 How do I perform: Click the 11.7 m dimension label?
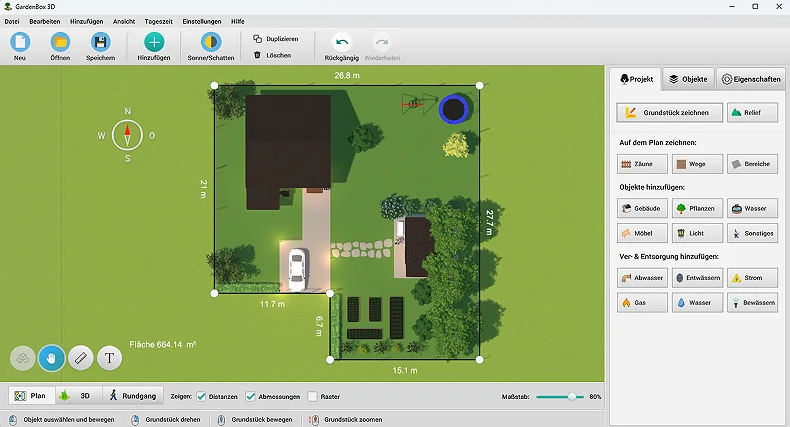click(273, 304)
